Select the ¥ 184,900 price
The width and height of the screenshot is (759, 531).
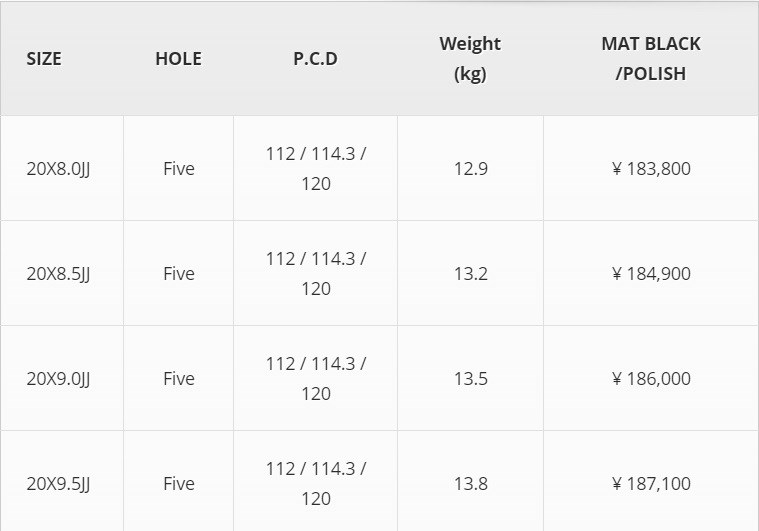pyautogui.click(x=651, y=273)
